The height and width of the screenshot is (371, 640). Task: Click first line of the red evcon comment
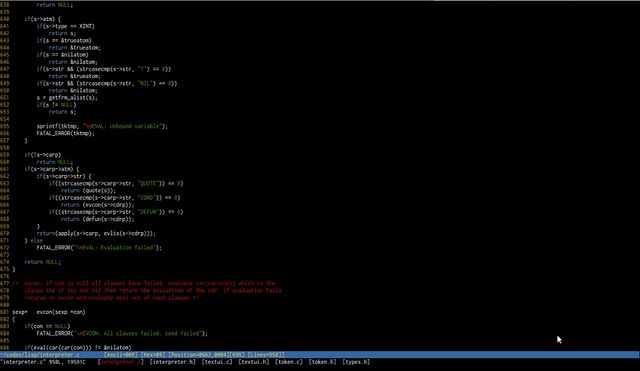point(144,283)
